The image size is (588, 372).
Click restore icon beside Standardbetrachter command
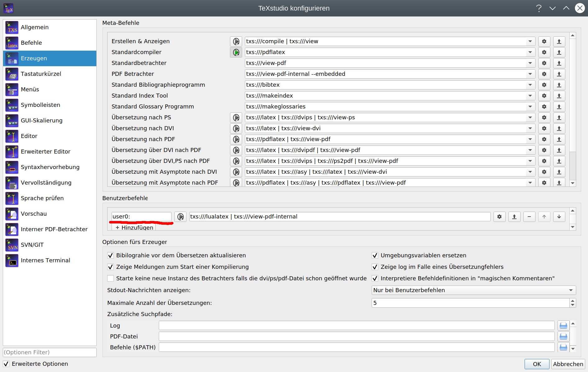tap(559, 63)
